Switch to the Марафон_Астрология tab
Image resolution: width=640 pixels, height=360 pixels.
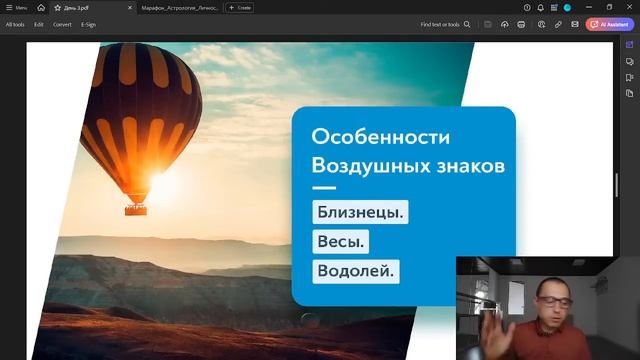pyautogui.click(x=180, y=8)
